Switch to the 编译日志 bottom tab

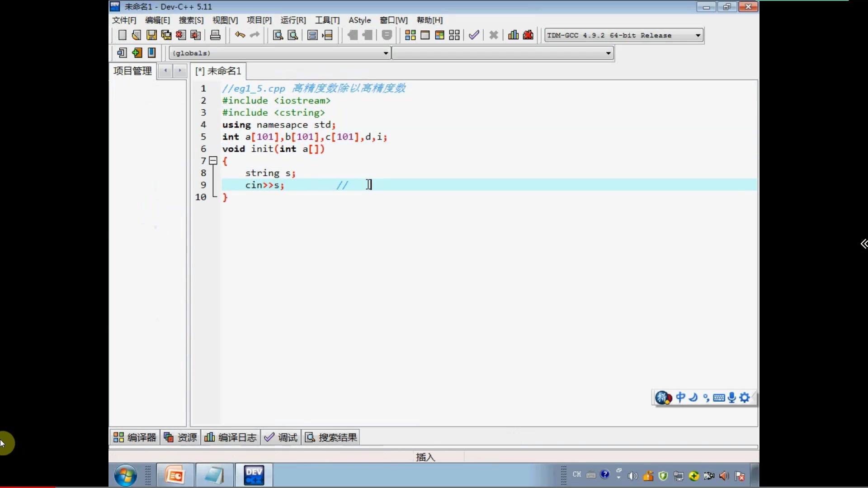[x=231, y=437]
